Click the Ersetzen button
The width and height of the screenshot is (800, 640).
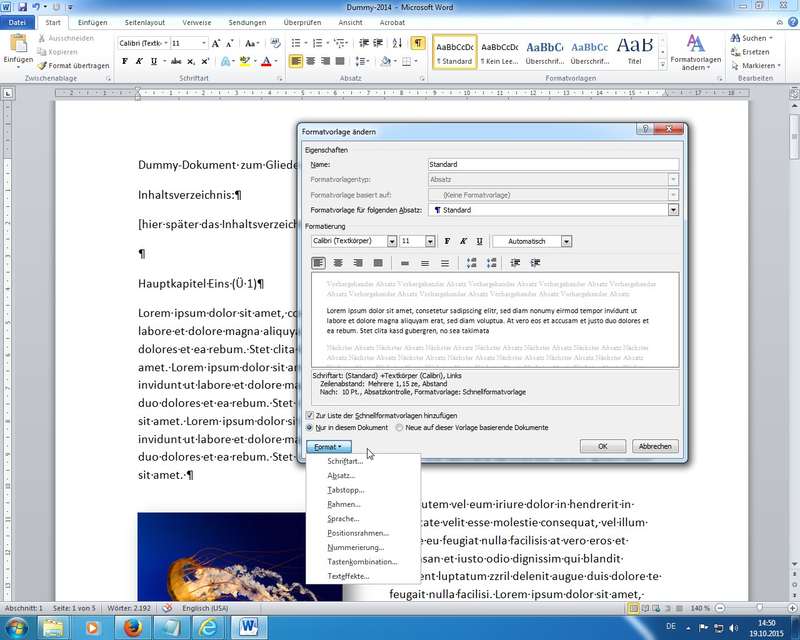pos(750,52)
